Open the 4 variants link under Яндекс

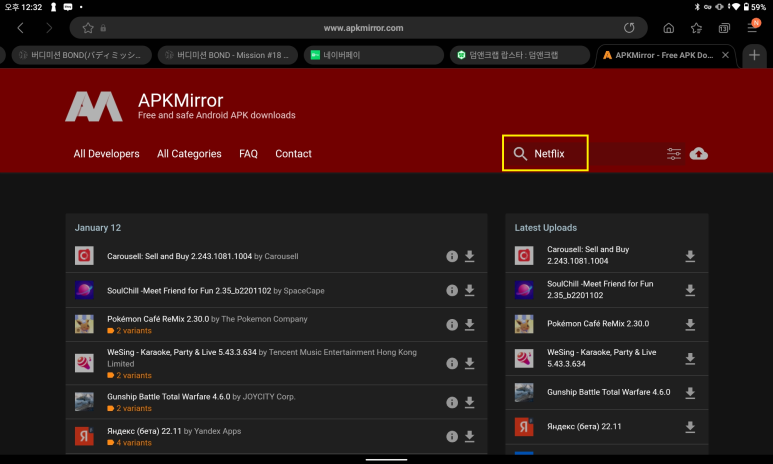coord(129,443)
